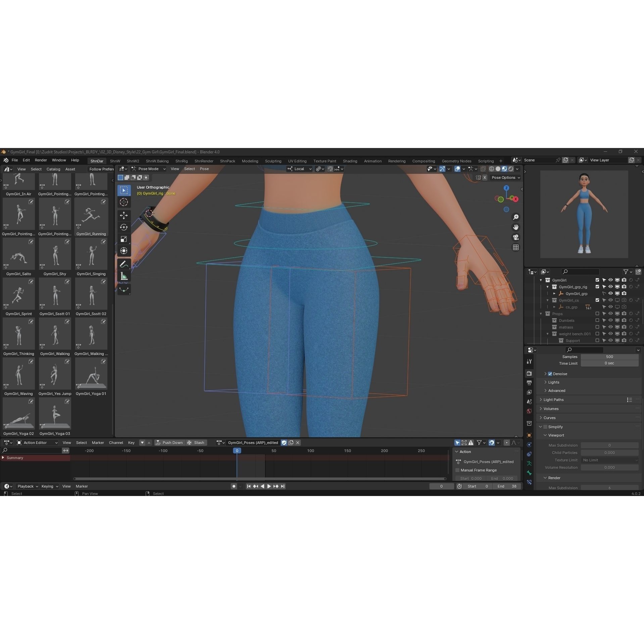Open the outliner Filter icon
This screenshot has width=644, height=644.
coord(626,272)
